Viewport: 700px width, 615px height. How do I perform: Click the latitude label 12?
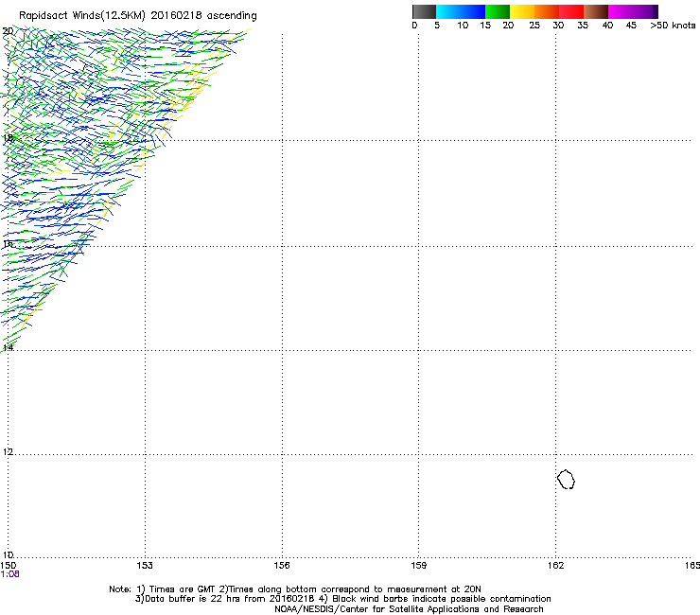8,452
